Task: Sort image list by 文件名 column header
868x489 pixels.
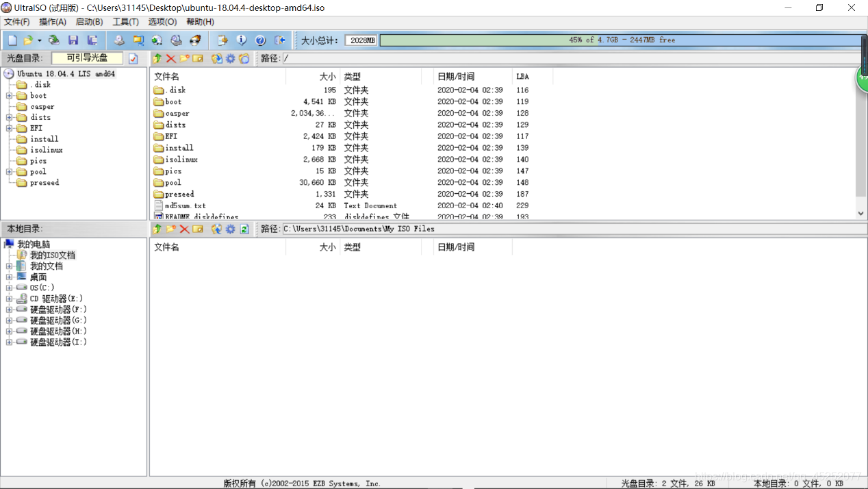Action: pyautogui.click(x=218, y=77)
